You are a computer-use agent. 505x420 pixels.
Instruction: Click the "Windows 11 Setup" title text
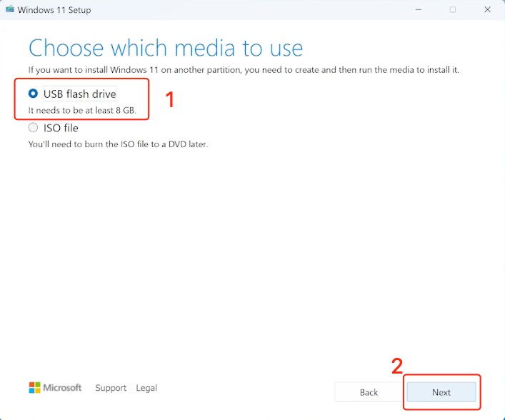pos(54,10)
